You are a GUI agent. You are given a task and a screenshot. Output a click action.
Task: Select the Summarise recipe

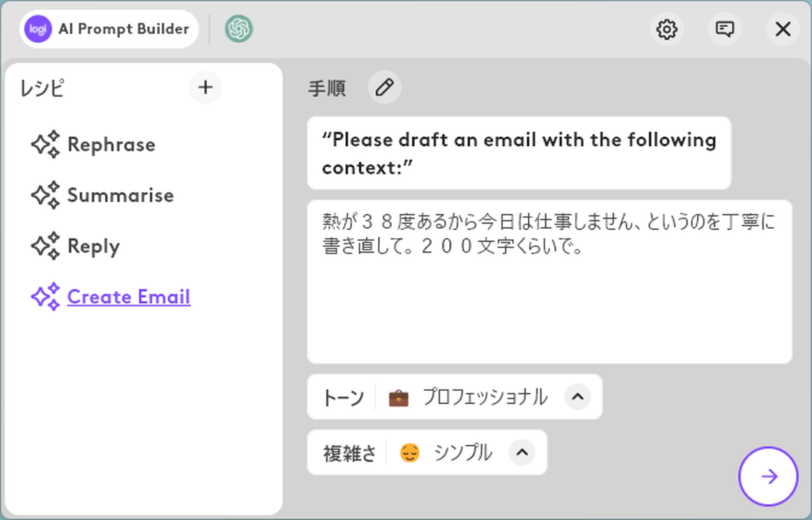[120, 195]
